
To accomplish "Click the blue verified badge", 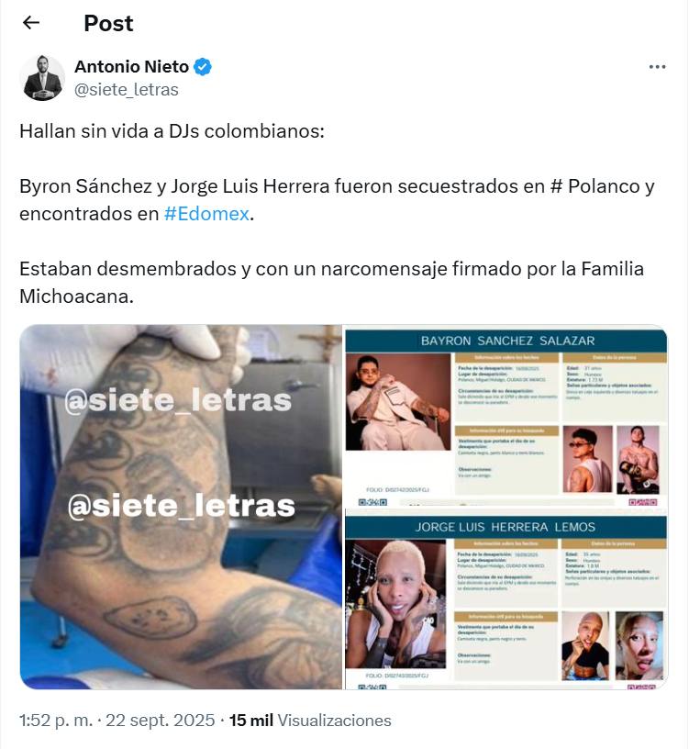I will [203, 67].
